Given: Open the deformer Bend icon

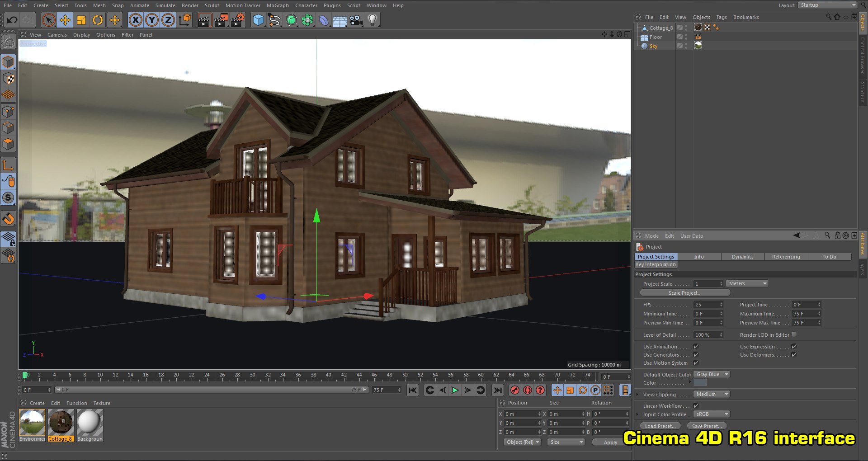Looking at the screenshot, I should tap(324, 20).
